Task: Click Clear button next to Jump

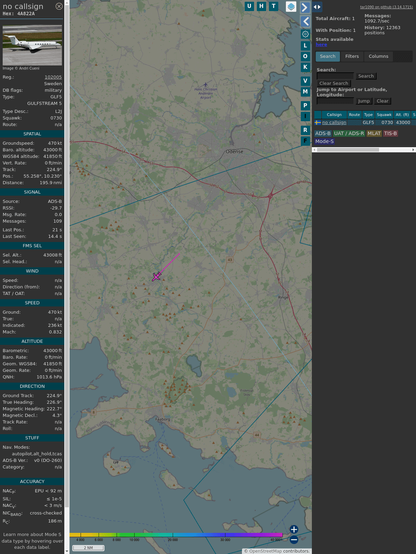Action: [382, 101]
